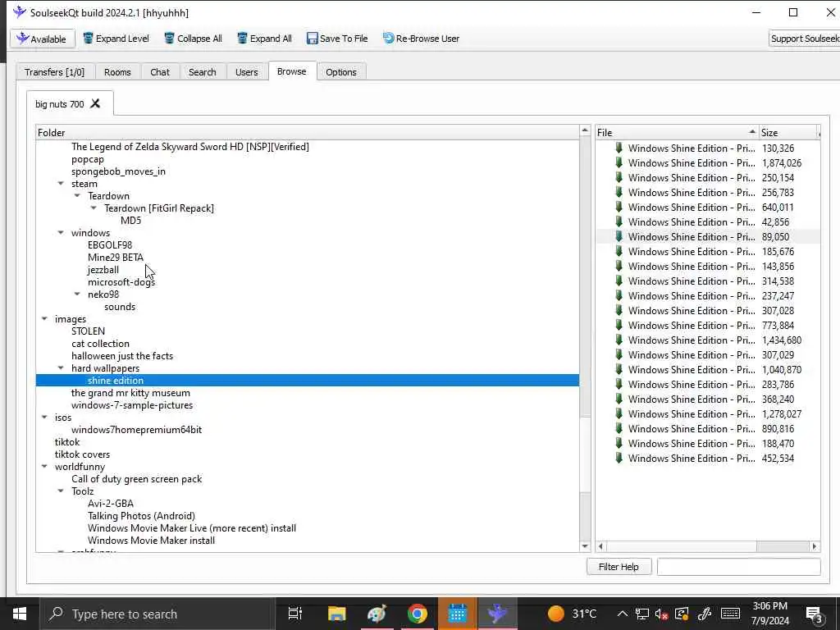Screen dimensions: 840x630
Task: Sort files by the File column header
Action: [x=677, y=132]
